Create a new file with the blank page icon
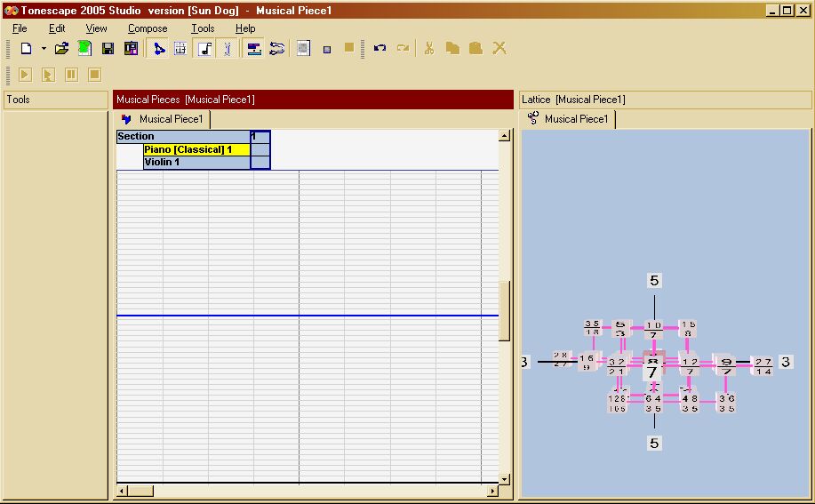This screenshot has width=815, height=504. (26, 49)
